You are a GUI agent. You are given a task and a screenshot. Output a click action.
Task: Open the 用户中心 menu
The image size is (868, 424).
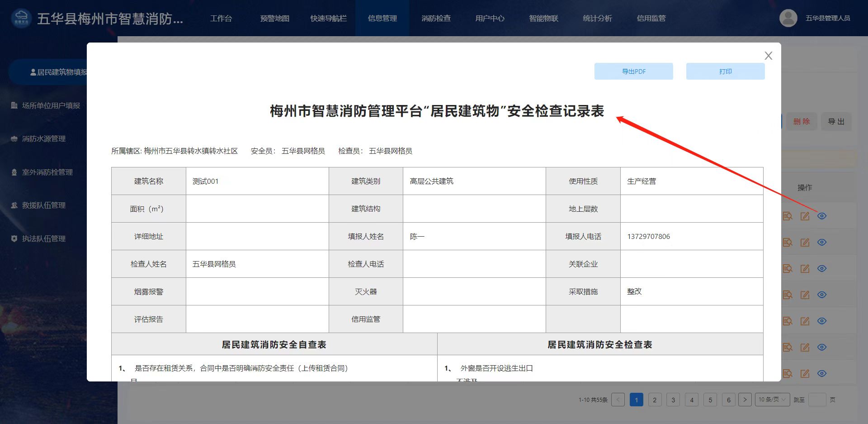[490, 18]
